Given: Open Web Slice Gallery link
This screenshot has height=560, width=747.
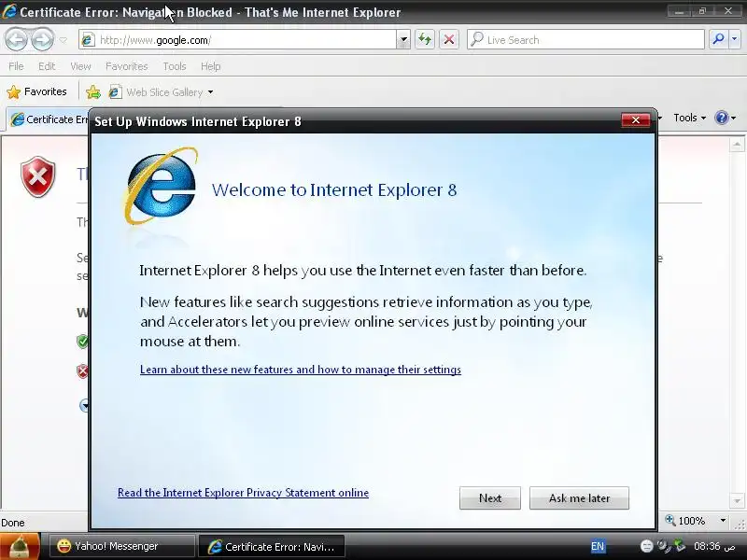Looking at the screenshot, I should (x=156, y=91).
